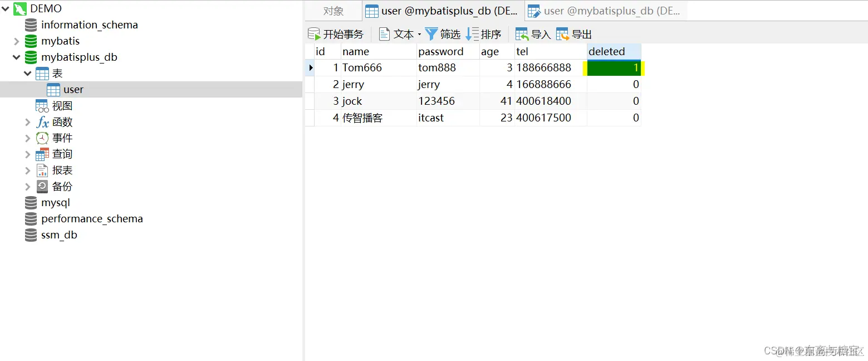Click the 开始事务 button label

click(x=343, y=35)
